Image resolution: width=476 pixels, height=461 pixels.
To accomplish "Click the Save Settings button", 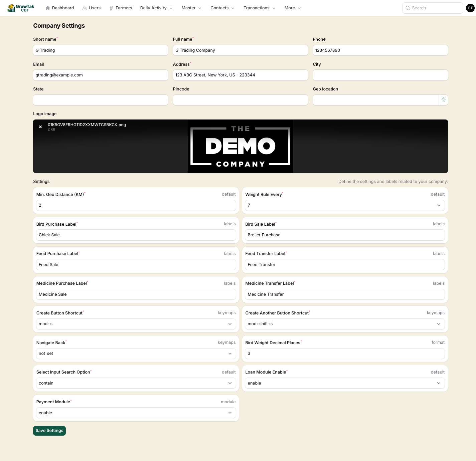I will pyautogui.click(x=49, y=431).
